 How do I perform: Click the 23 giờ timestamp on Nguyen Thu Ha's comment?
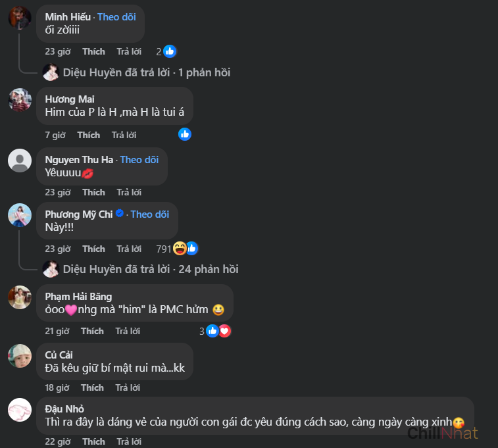click(58, 192)
